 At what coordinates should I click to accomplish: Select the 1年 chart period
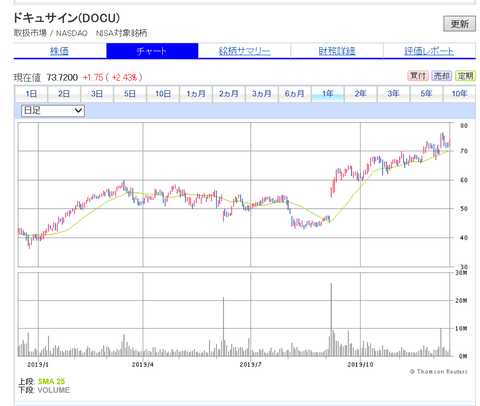tap(328, 94)
